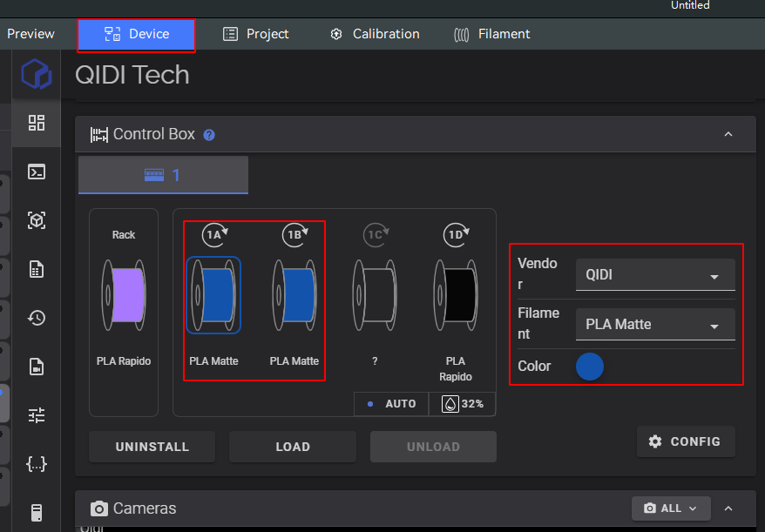
Task: Open the Console terminal icon in sidebar
Action: point(37,172)
